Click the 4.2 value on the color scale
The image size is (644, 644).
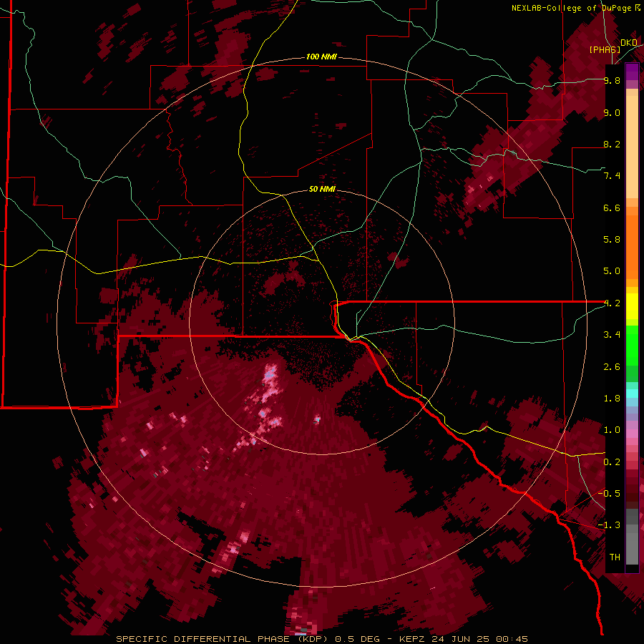tap(612, 303)
